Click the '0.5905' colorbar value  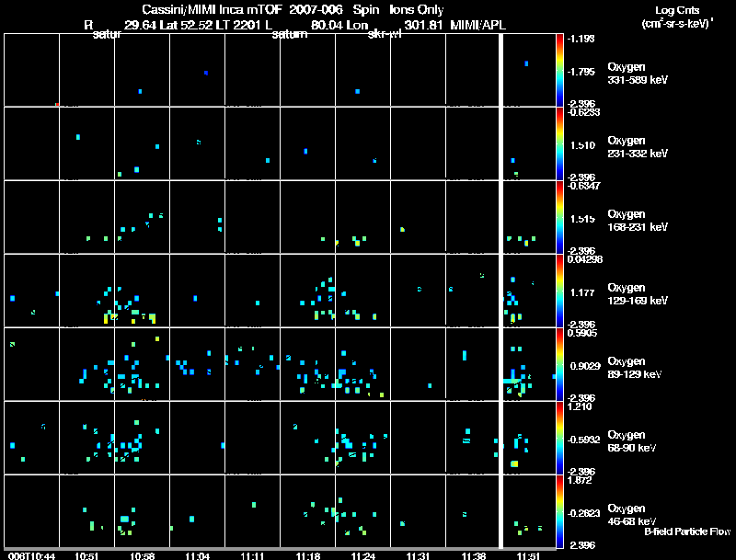tap(582, 333)
